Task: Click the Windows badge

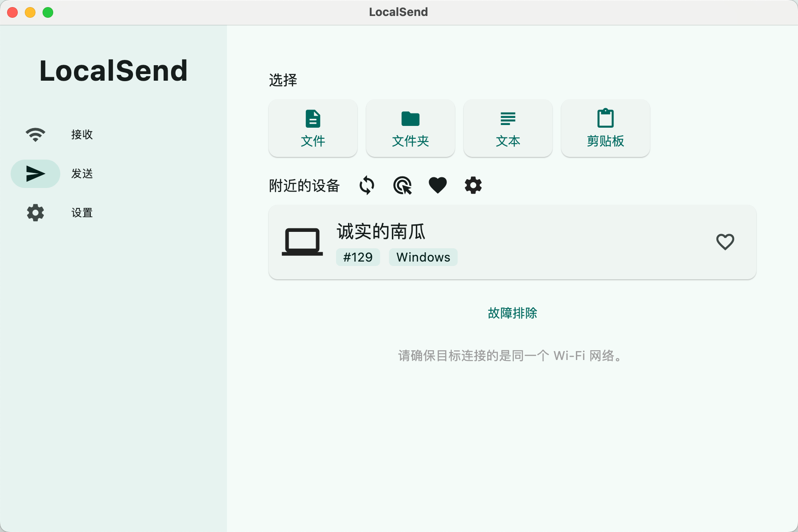Action: point(423,257)
